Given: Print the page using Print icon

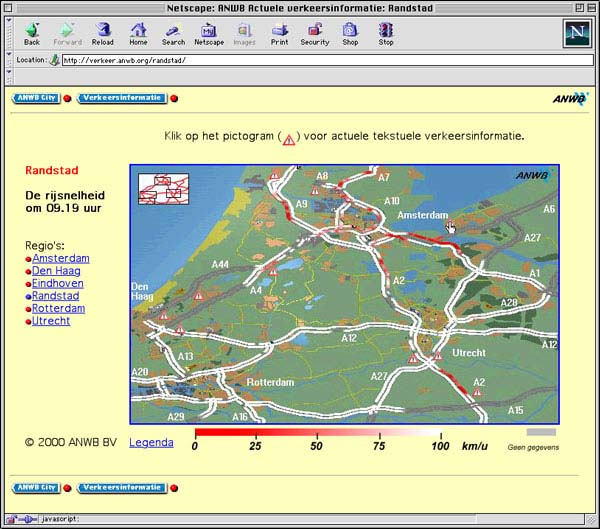Looking at the screenshot, I should click(279, 34).
